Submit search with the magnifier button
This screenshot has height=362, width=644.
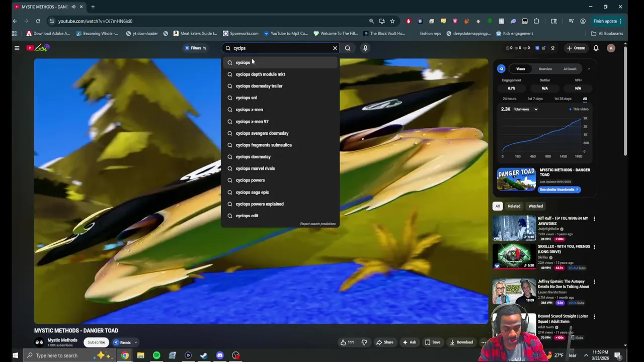[x=348, y=48]
